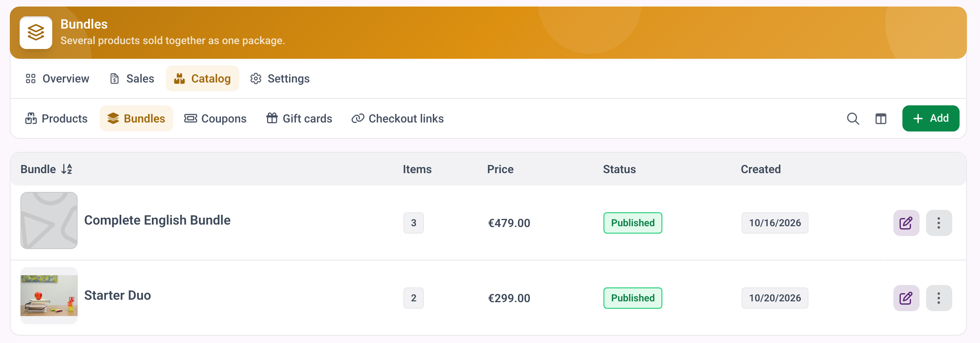This screenshot has height=343, width=980.
Task: Open more options for Starter Duo
Action: [939, 298]
